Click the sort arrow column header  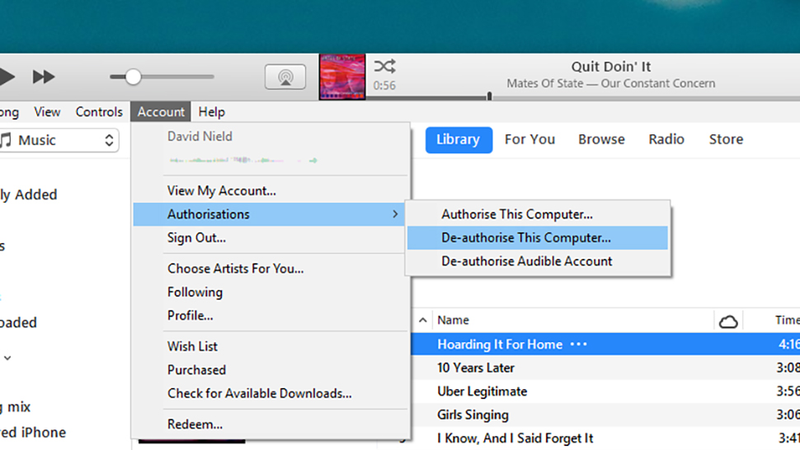pos(422,320)
